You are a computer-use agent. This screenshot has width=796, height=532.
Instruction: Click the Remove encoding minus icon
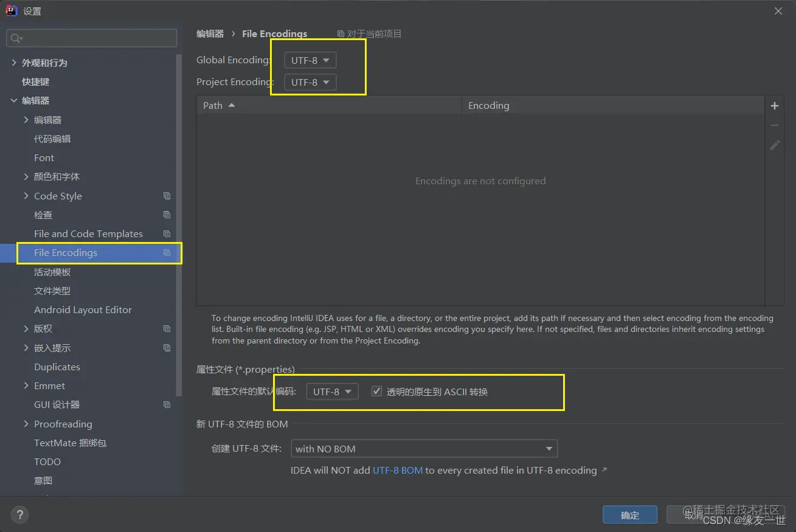pos(775,125)
